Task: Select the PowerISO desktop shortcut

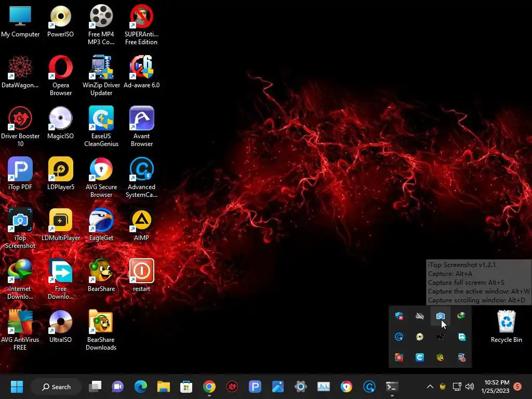Action: click(60, 21)
